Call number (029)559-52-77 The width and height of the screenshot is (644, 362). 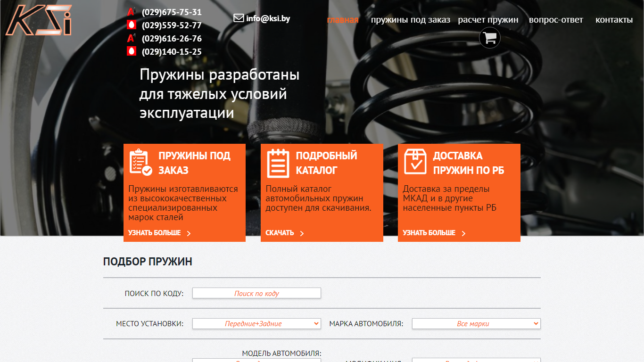[172, 25]
